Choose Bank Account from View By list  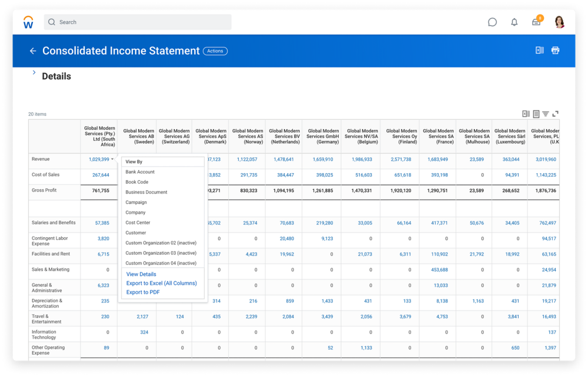point(140,172)
